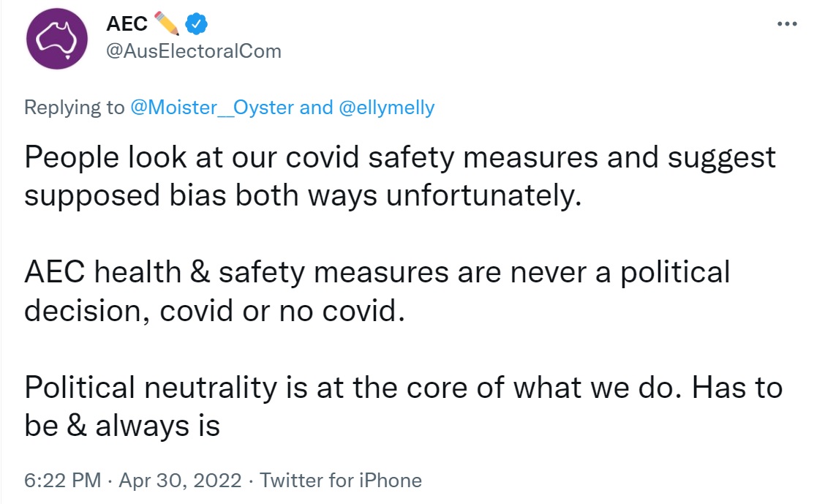Click the line starting "Political neutrality is"
814x504 pixels.
[x=403, y=386]
